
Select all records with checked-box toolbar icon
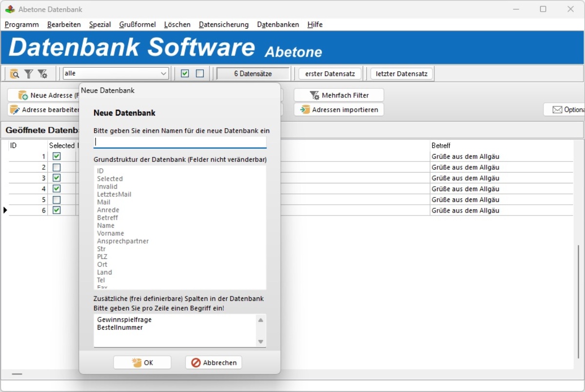pos(185,74)
